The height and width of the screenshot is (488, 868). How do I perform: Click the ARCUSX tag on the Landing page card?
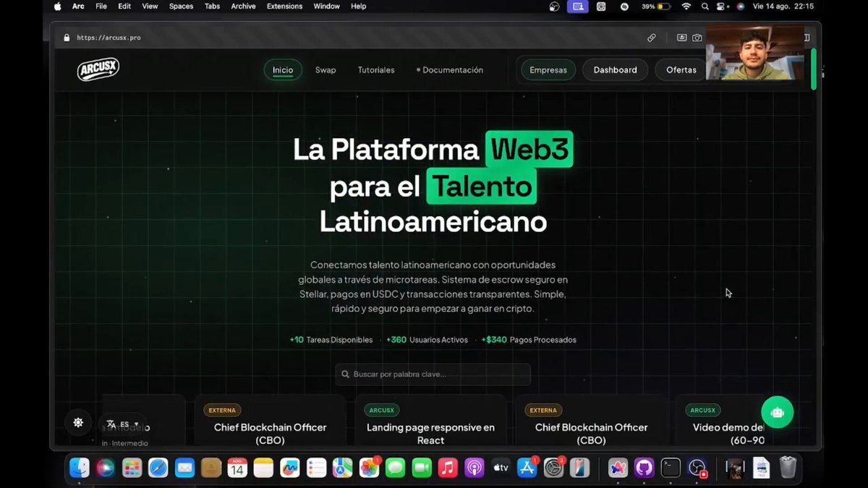382,410
